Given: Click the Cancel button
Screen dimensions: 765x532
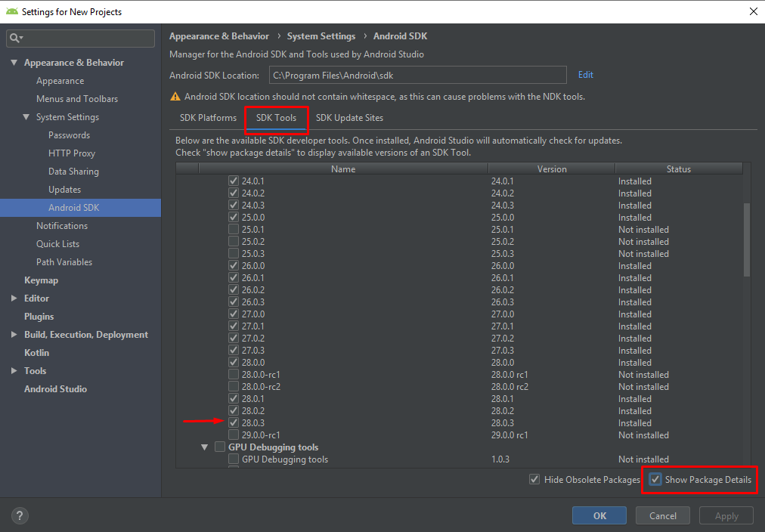Looking at the screenshot, I should [662, 516].
